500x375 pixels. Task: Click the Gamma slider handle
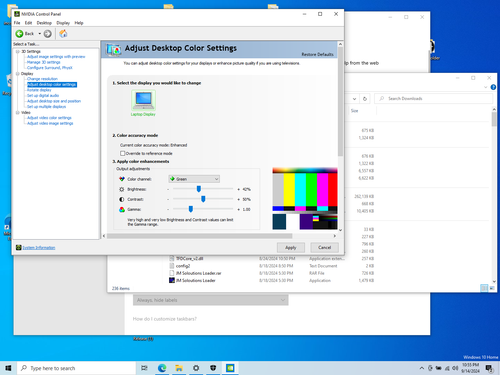pyautogui.click(x=191, y=209)
